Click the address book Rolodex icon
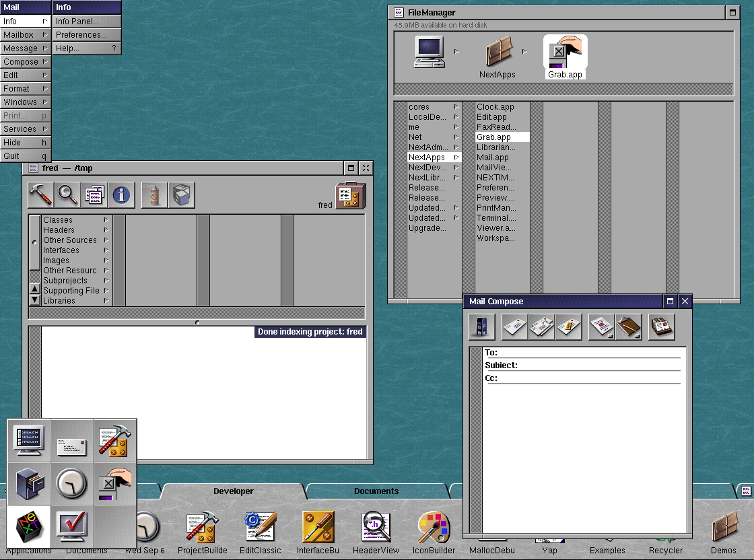 coord(661,327)
